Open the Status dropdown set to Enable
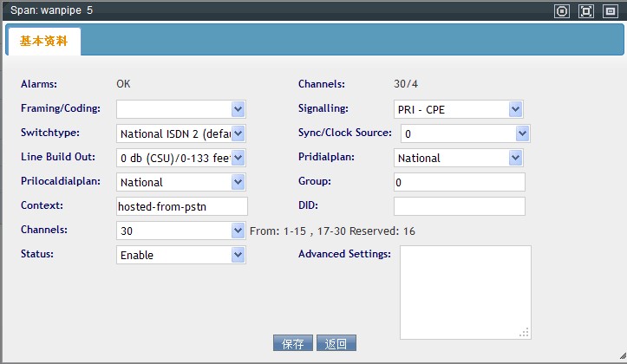Image resolution: width=627 pixels, height=364 pixels. tap(181, 255)
